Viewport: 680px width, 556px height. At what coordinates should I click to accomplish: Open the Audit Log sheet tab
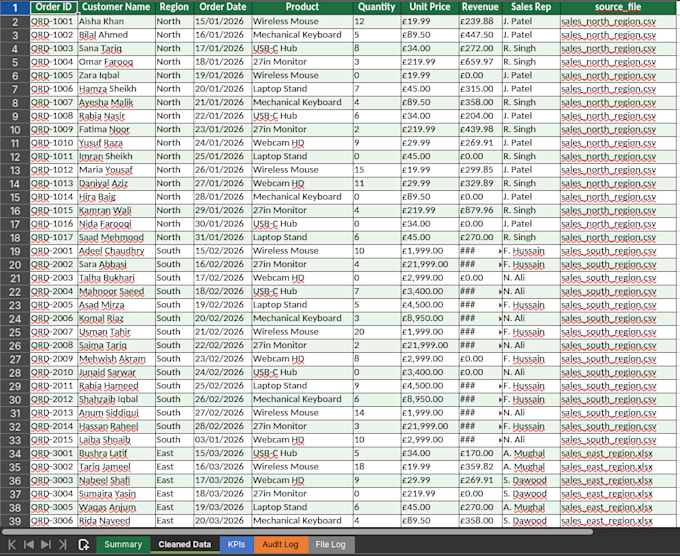click(x=281, y=544)
